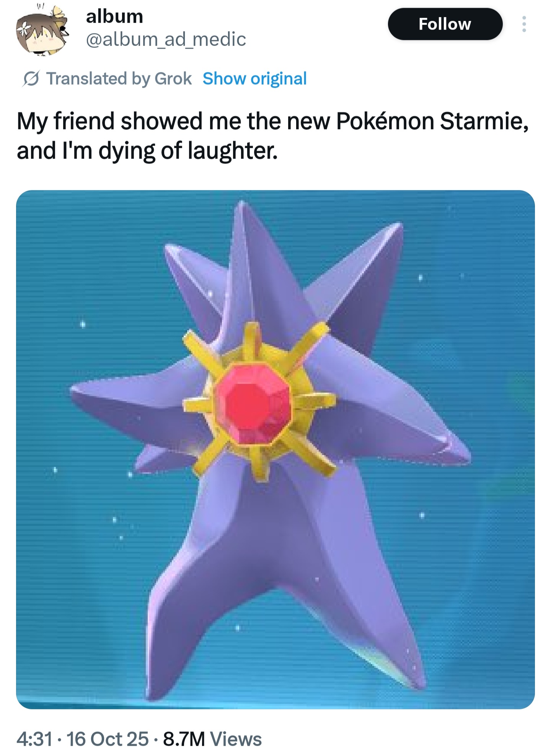The height and width of the screenshot is (756, 551).
Task: Open the display name "album"
Action: 114,16
